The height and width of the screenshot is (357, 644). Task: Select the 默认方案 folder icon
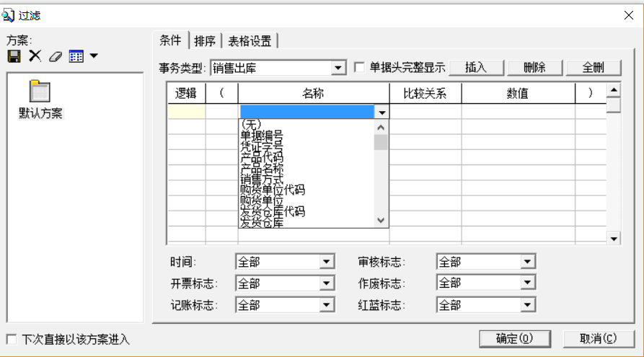(40, 92)
